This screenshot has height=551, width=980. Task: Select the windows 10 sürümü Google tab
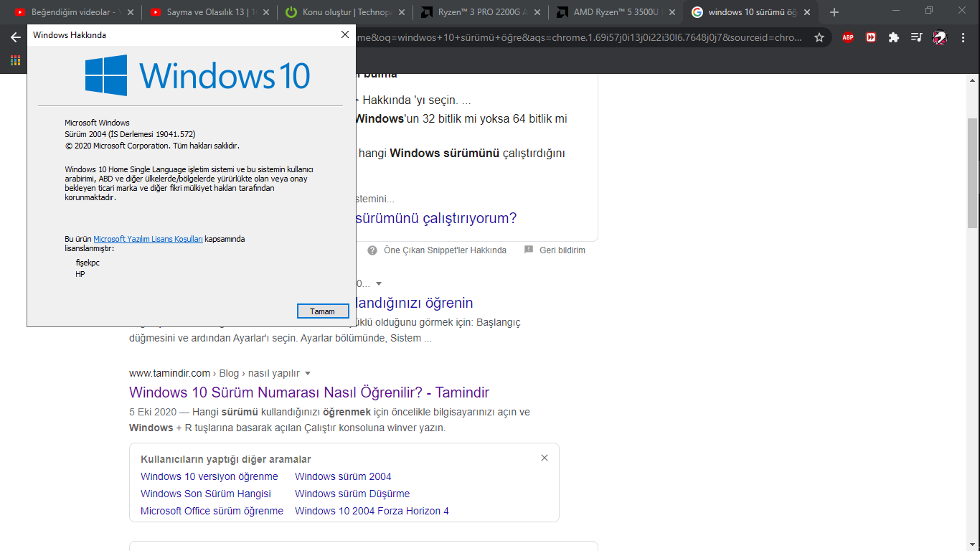pos(750,12)
